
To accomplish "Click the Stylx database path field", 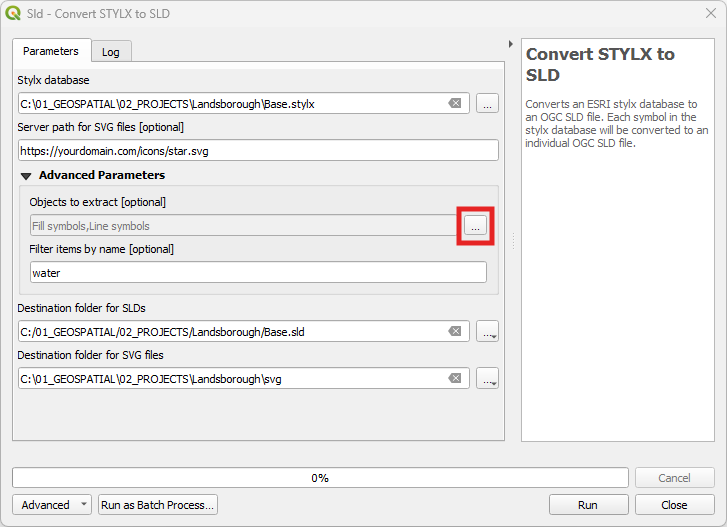I will tap(232, 103).
